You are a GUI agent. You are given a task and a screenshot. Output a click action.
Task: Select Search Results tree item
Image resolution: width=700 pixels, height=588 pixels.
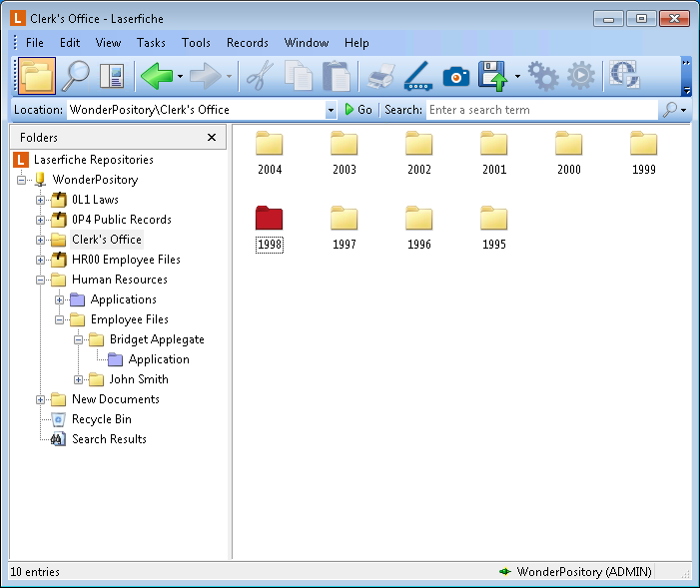coord(109,439)
